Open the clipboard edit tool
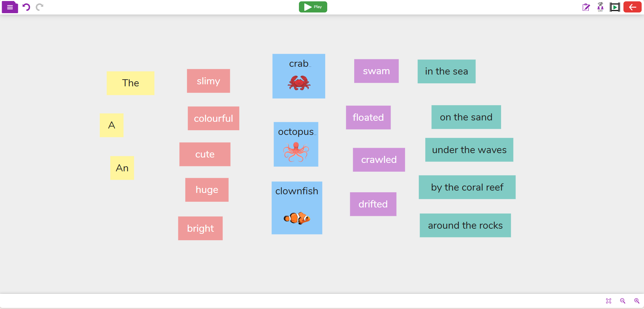Screen dimensions: 644x309 coord(586,7)
